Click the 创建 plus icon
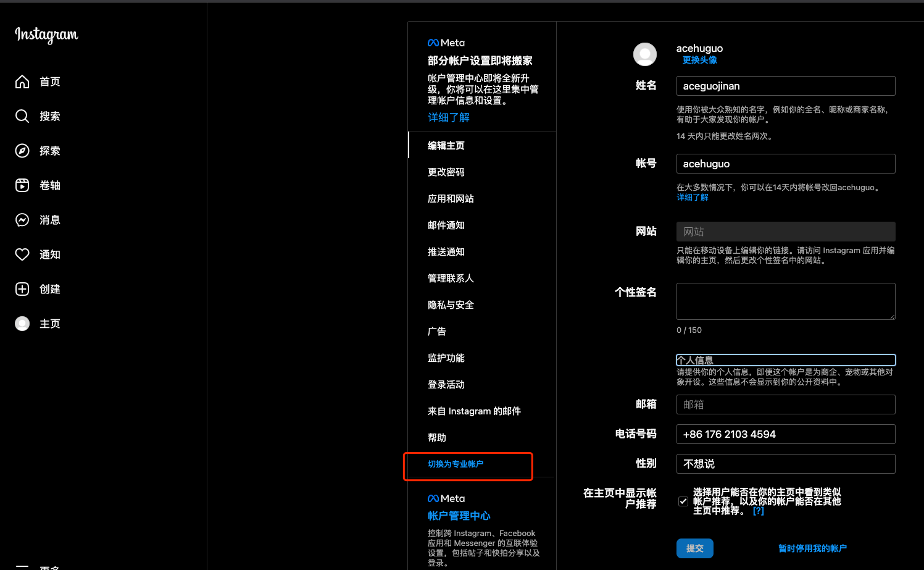This screenshot has height=570, width=924. tap(22, 289)
